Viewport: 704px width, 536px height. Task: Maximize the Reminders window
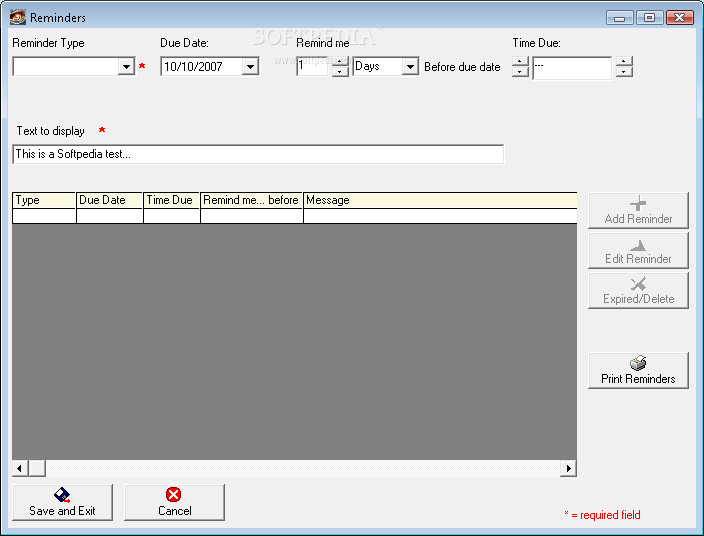[650, 18]
